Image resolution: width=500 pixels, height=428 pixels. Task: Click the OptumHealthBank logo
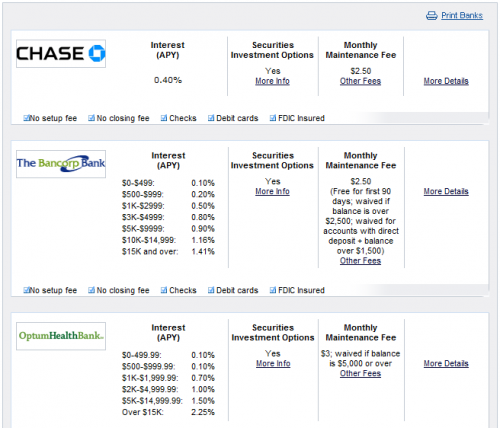(61, 336)
